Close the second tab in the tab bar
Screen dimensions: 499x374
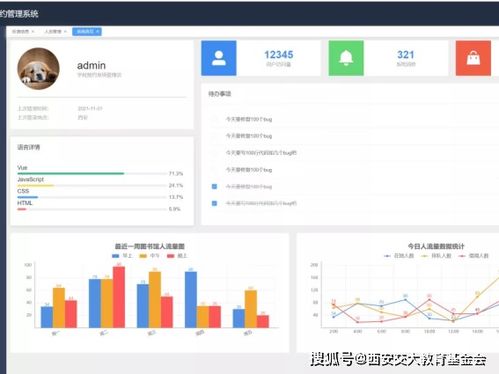tap(65, 32)
